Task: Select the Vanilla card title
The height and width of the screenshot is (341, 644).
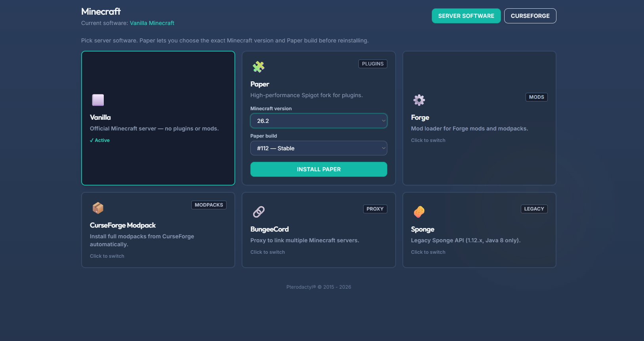Action: click(x=100, y=117)
